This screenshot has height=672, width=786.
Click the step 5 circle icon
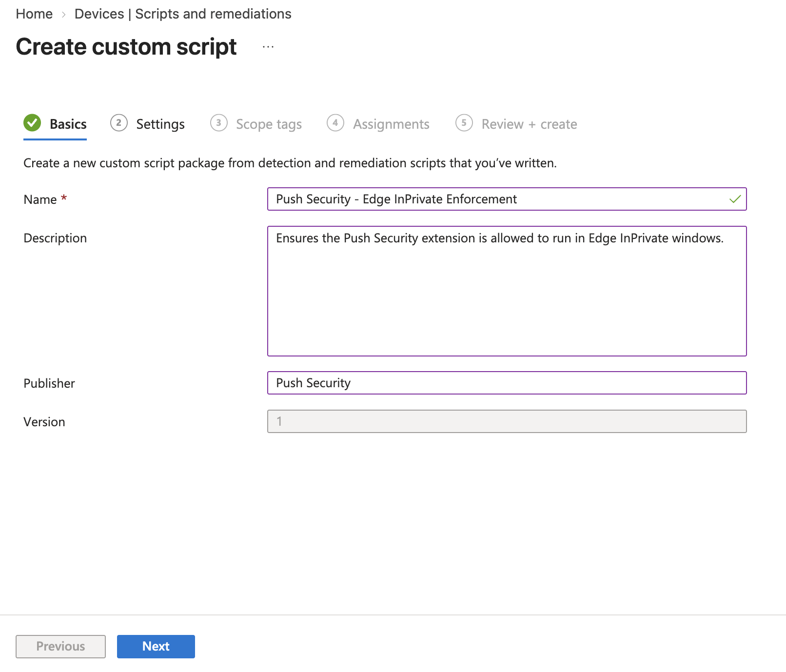[x=464, y=123]
